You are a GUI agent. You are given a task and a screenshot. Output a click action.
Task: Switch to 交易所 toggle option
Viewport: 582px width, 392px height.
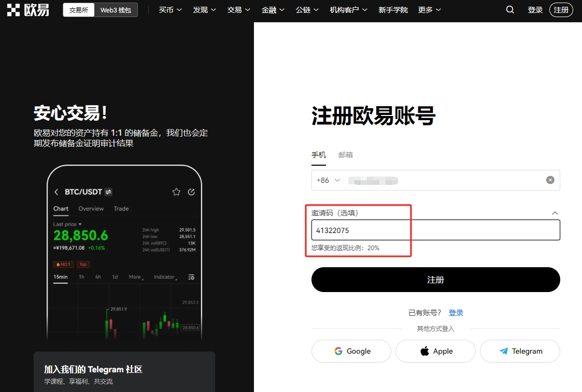pos(79,10)
